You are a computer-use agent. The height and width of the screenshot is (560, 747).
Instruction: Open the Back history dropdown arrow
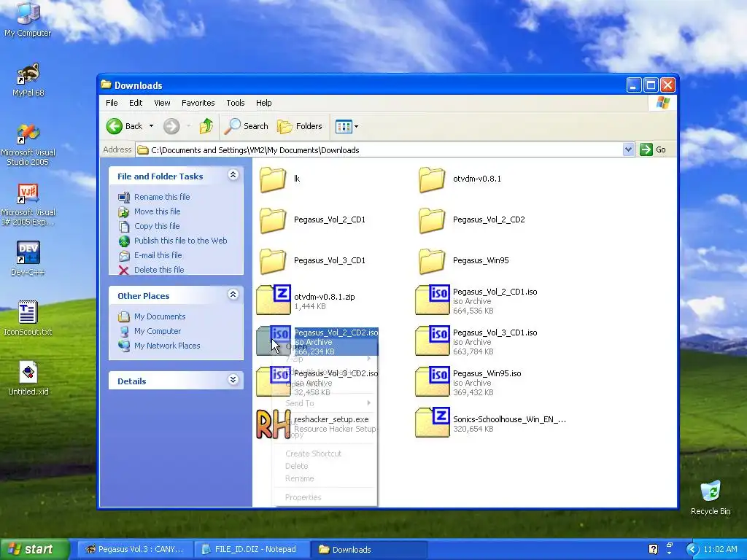[x=151, y=126]
